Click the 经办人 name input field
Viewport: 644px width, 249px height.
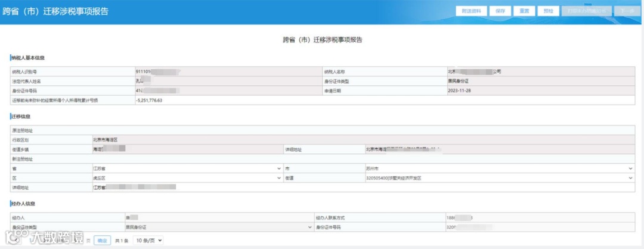click(x=219, y=217)
